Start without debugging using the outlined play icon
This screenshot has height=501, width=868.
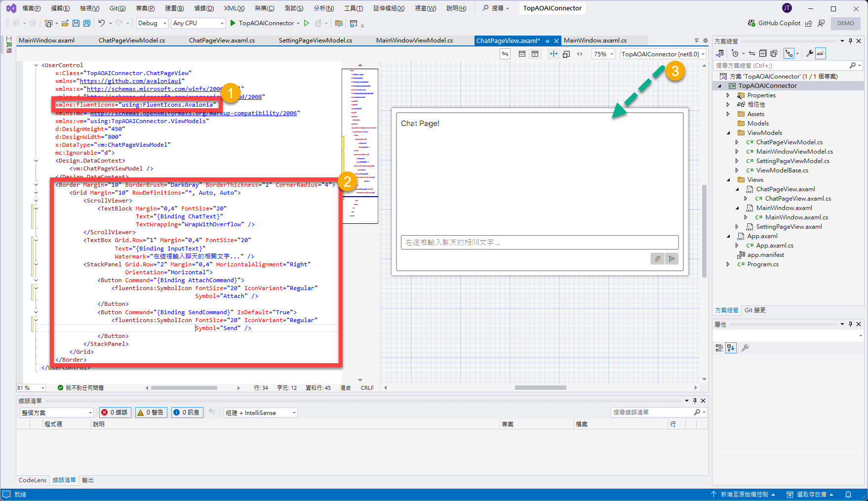(x=307, y=23)
